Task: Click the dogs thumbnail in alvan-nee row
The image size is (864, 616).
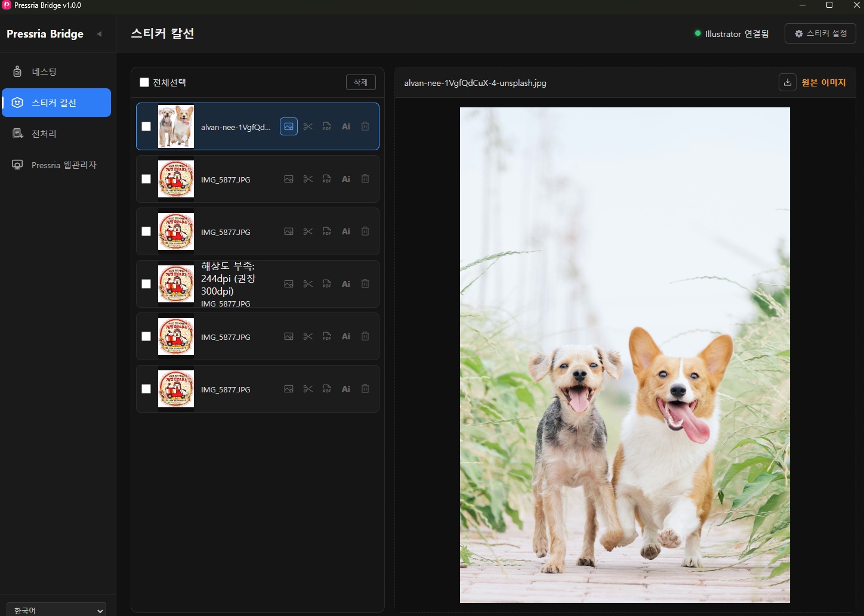Action: pos(176,126)
